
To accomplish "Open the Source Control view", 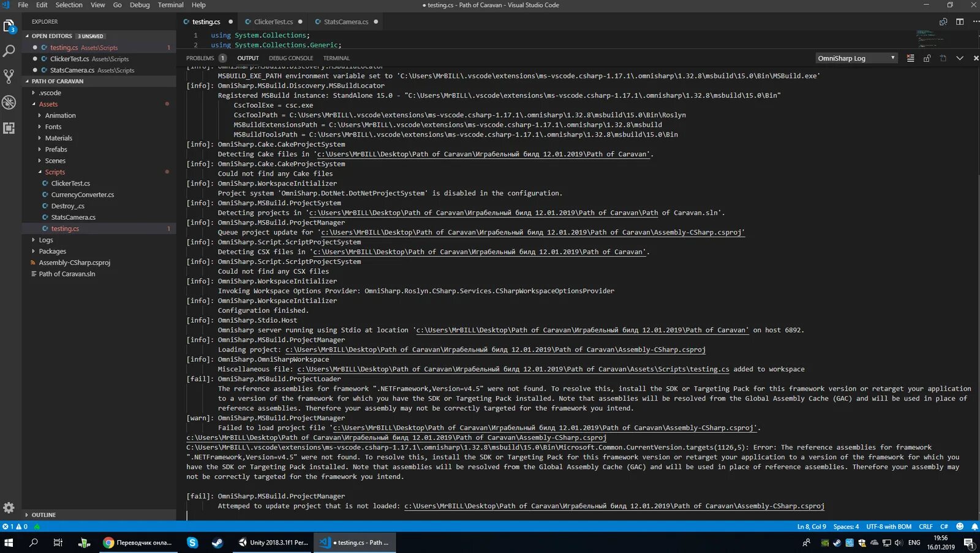I will (9, 77).
